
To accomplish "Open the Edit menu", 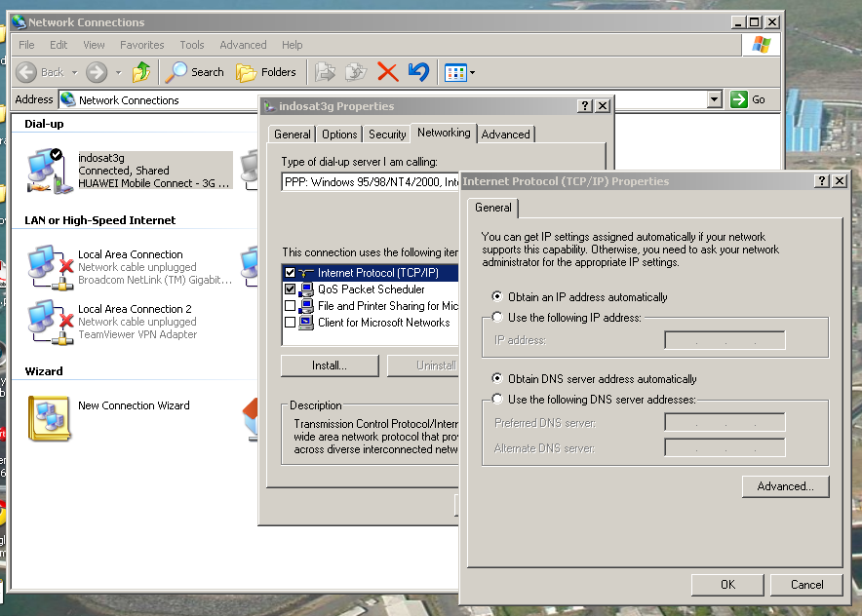I will [59, 45].
